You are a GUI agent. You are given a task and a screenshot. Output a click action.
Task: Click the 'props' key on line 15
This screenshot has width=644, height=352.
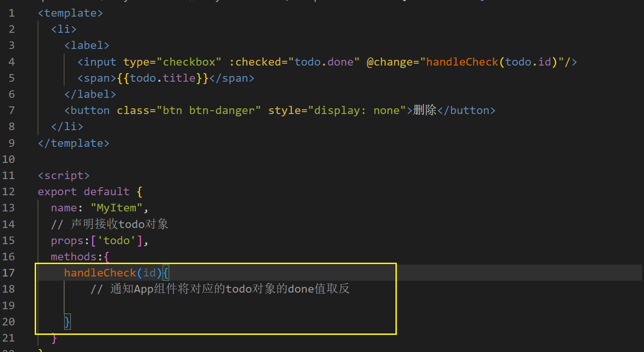coord(67,240)
